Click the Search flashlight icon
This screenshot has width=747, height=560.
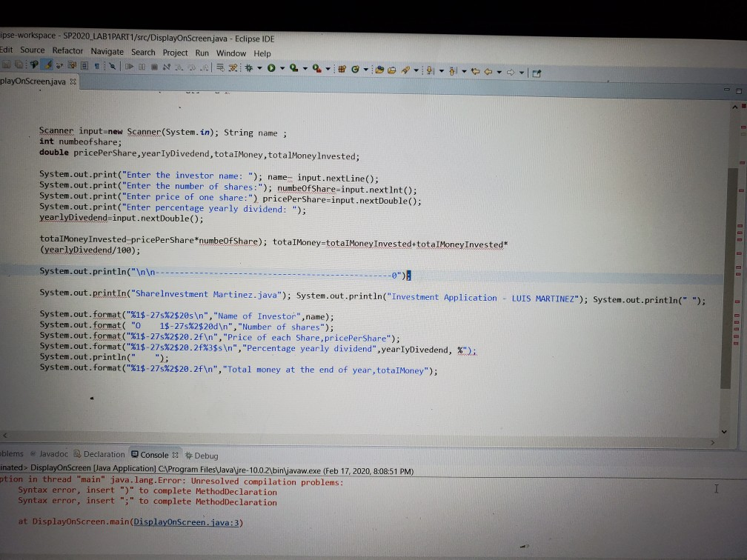click(x=405, y=70)
